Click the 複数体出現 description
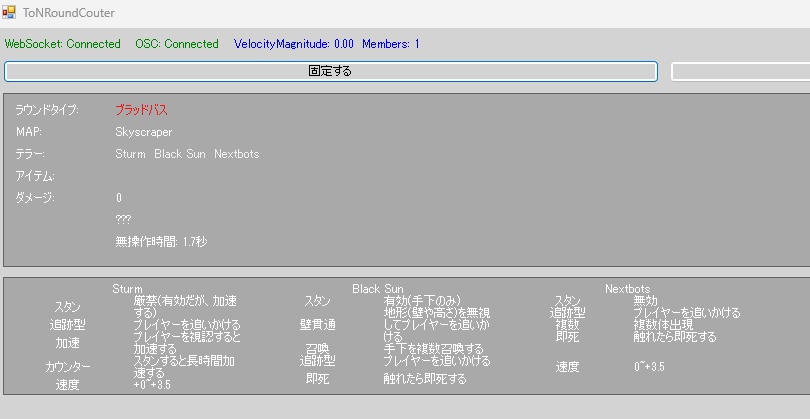This screenshot has width=810, height=419. [x=663, y=325]
